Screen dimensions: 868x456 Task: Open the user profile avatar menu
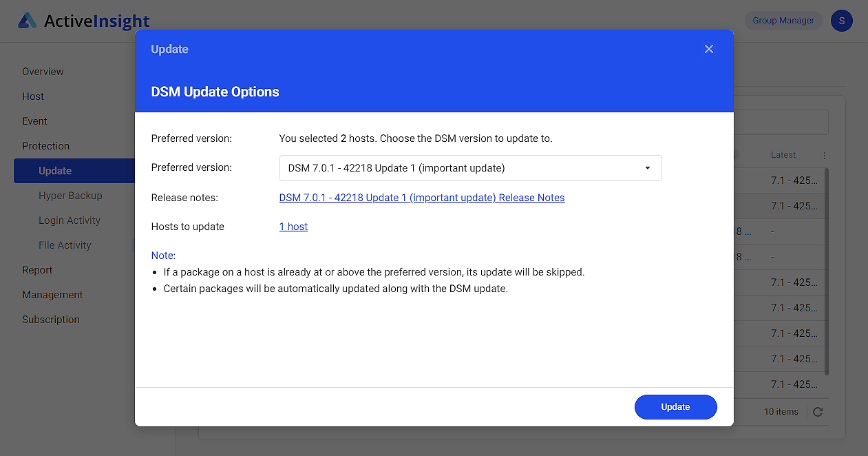[x=841, y=21]
